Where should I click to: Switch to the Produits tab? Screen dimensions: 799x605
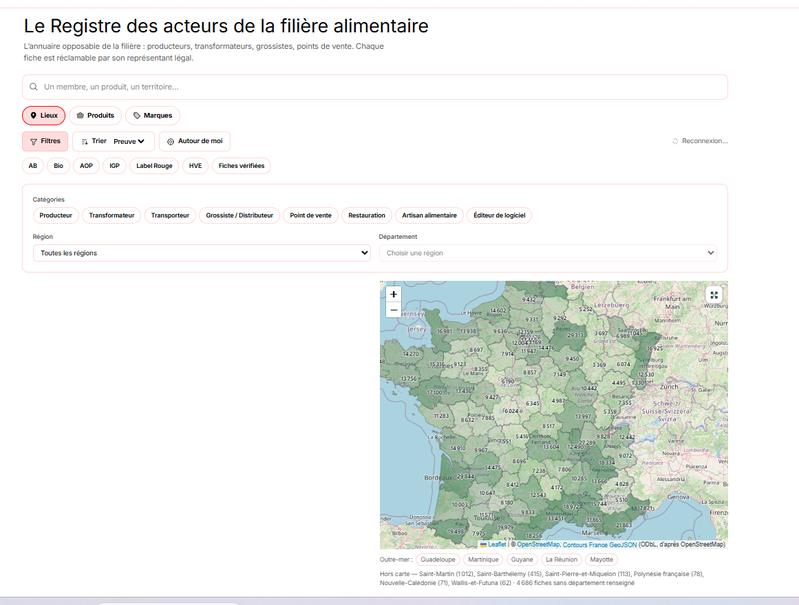click(x=95, y=116)
